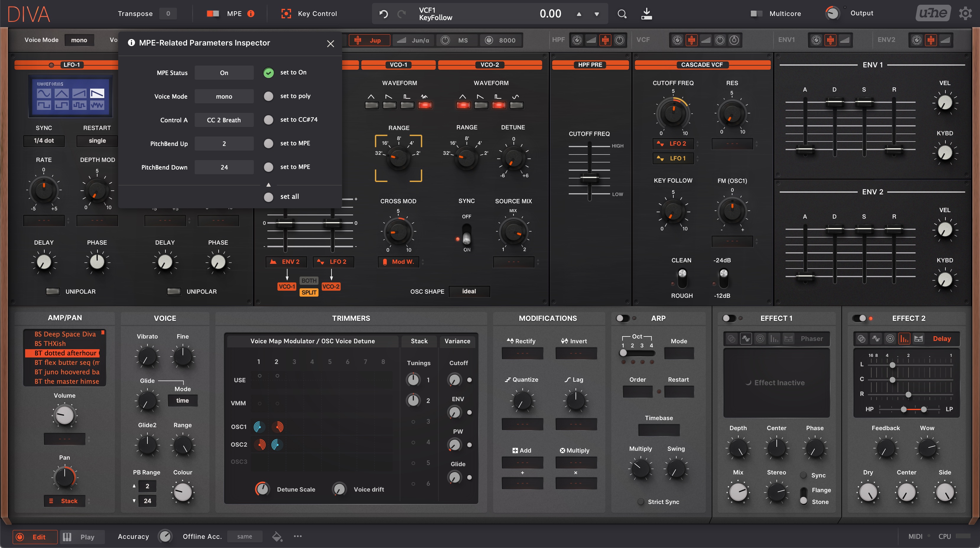Click next preset up arrow in header
The width and height of the screenshot is (980, 548).
(x=579, y=14)
